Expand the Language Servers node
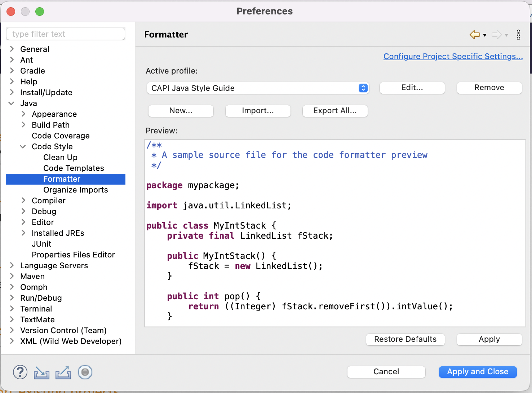The image size is (532, 393). click(x=12, y=265)
